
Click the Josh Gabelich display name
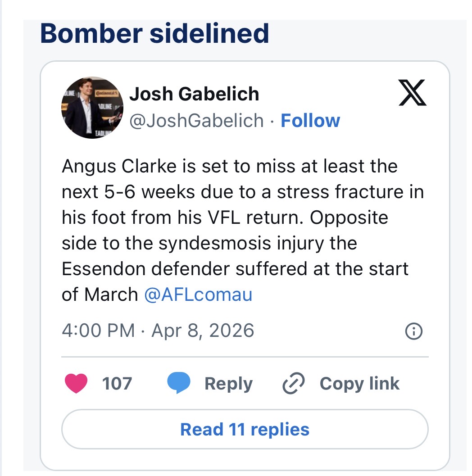tap(194, 94)
